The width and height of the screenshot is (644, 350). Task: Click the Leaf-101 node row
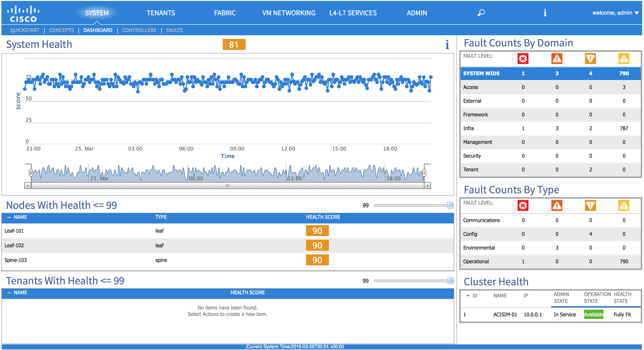pos(14,231)
